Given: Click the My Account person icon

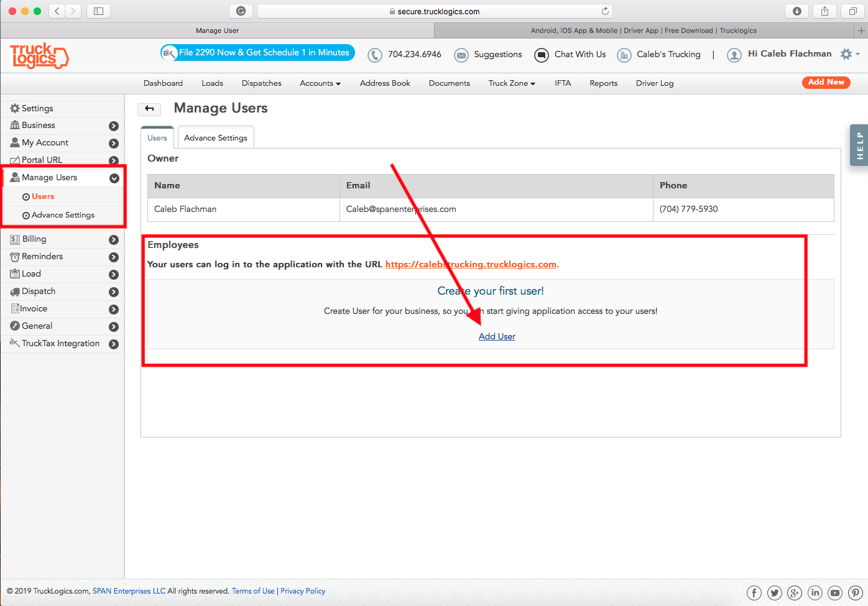Looking at the screenshot, I should (x=15, y=143).
